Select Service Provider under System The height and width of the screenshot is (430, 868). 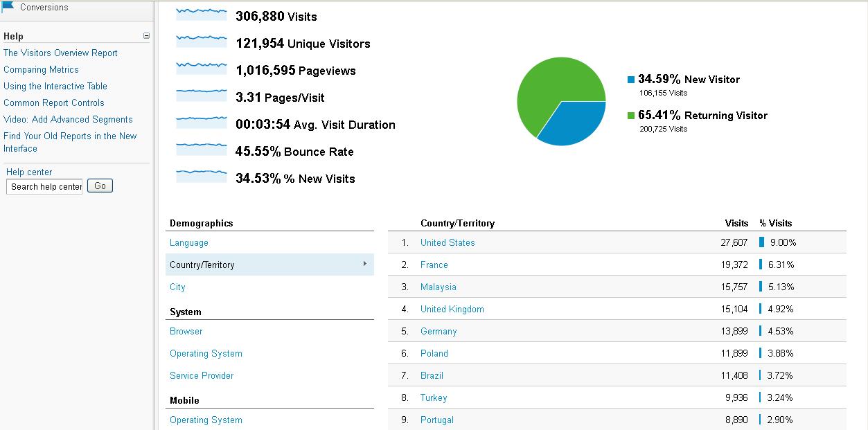point(202,376)
